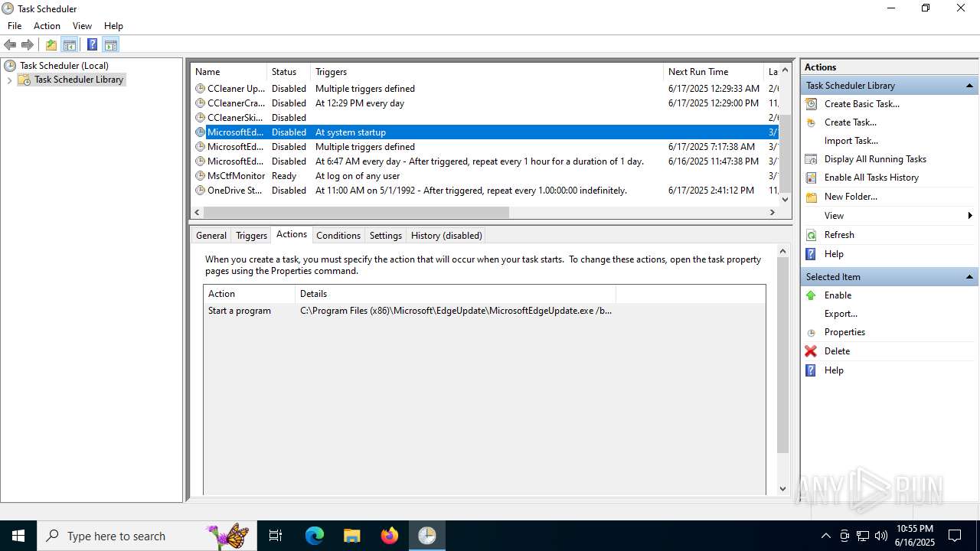Click the Properties clock icon
This screenshot has width=980, height=551.
pyautogui.click(x=812, y=332)
